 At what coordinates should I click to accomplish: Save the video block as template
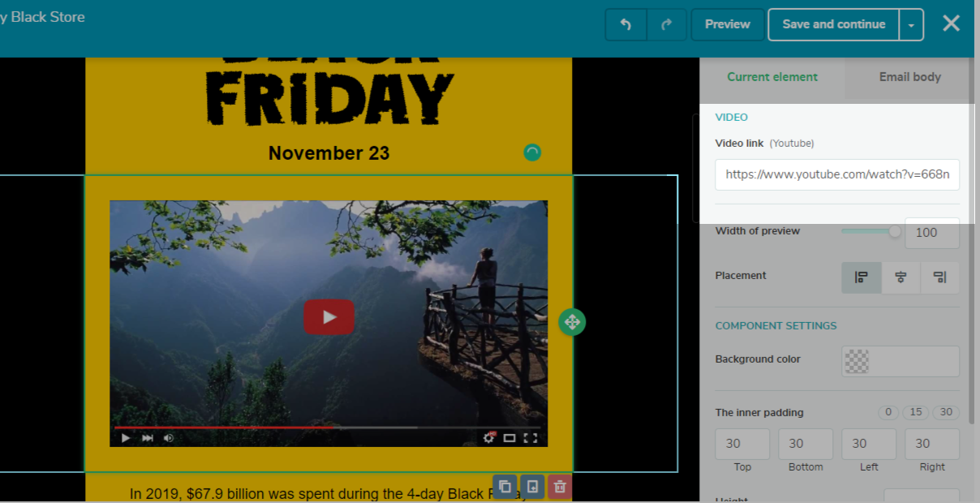point(532,487)
